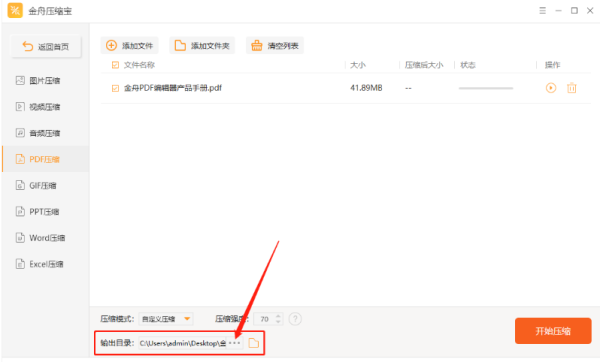Screen dimensions: 600x362
Task: Switch to 音频压缩 in sidebar
Action: pos(46,133)
